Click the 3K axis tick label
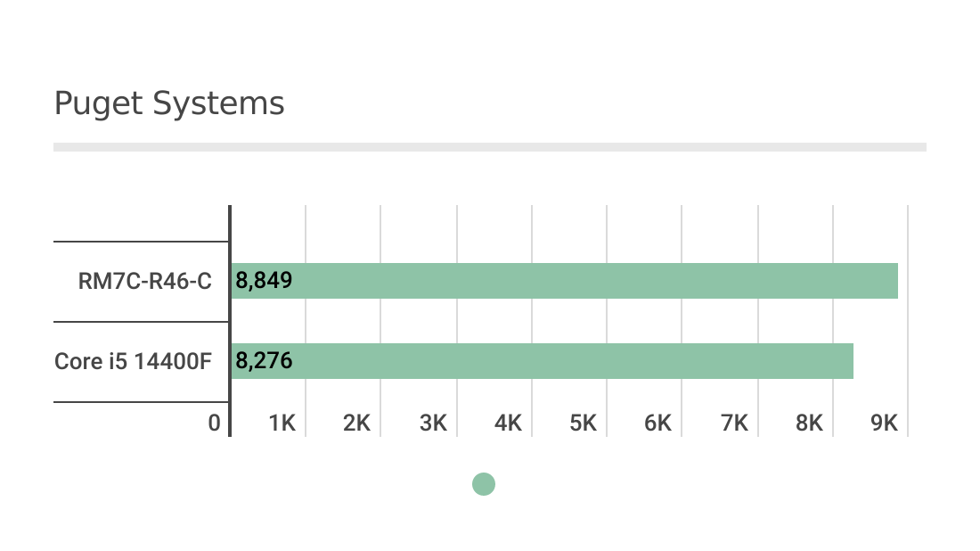The width and height of the screenshot is (980, 551). (x=433, y=424)
